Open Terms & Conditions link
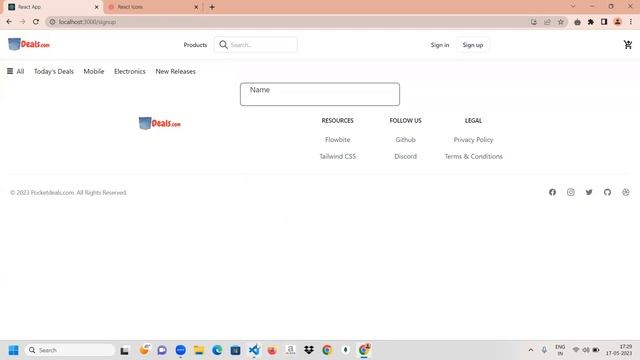 (x=473, y=156)
